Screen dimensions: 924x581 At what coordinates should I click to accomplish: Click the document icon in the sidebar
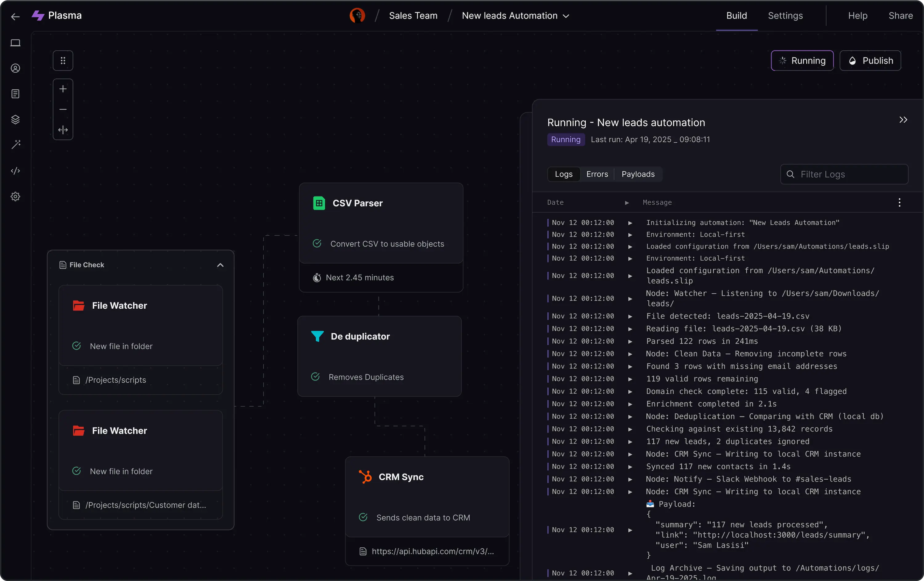(15, 94)
